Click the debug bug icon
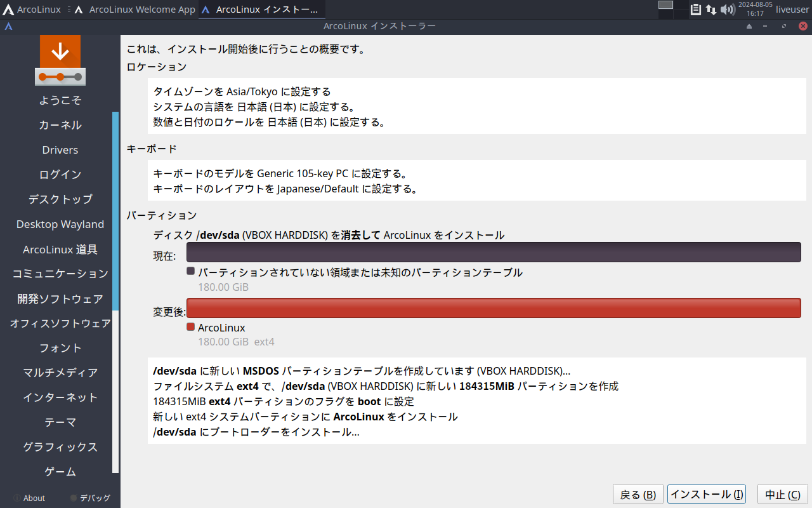 [x=74, y=498]
